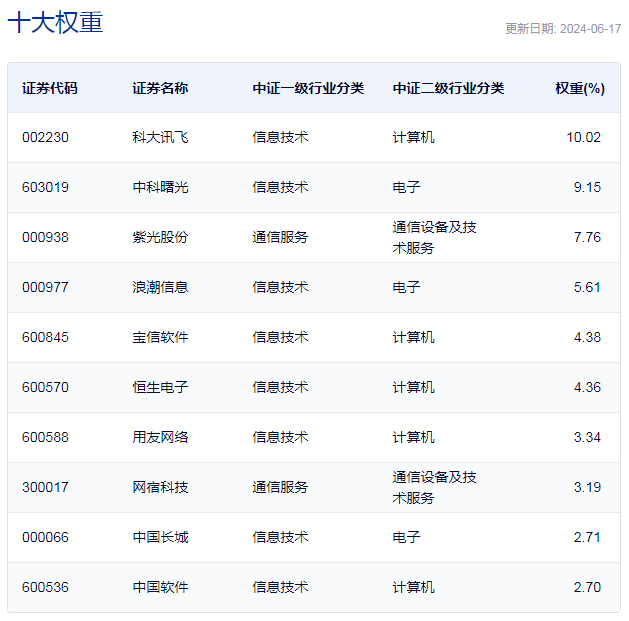Open stock code 002230
The width and height of the screenshot is (629, 621).
[45, 137]
